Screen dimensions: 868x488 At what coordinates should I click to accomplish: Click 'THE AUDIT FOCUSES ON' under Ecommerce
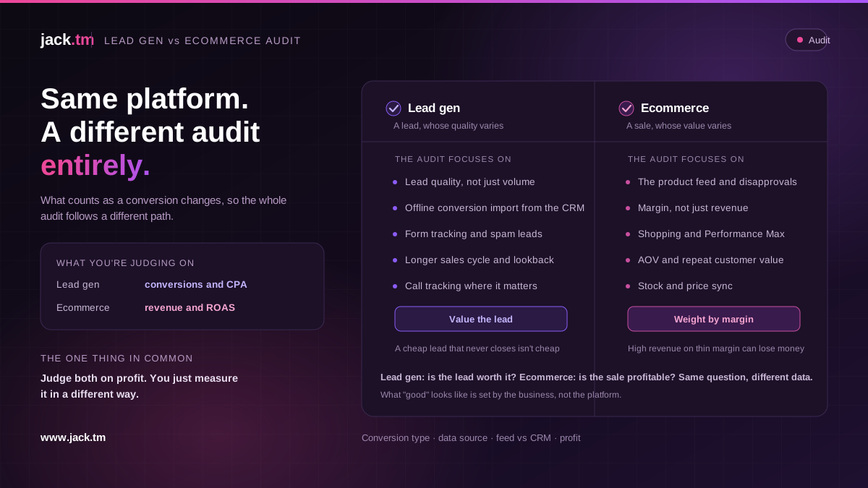(x=686, y=159)
